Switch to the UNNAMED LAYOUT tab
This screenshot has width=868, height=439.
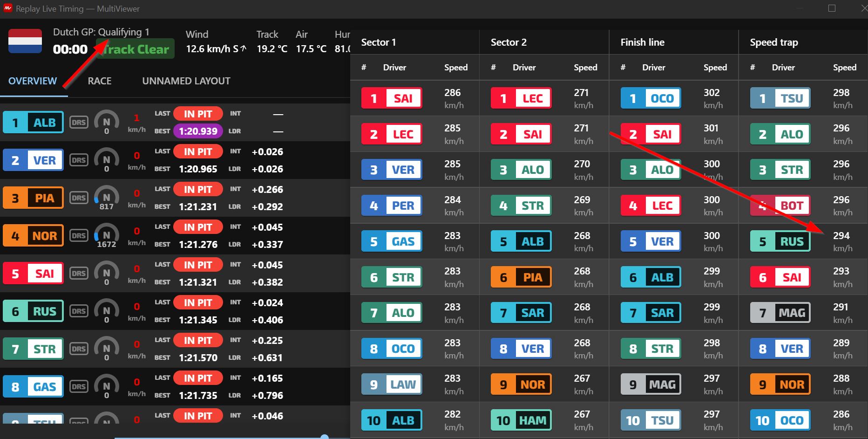pos(186,81)
